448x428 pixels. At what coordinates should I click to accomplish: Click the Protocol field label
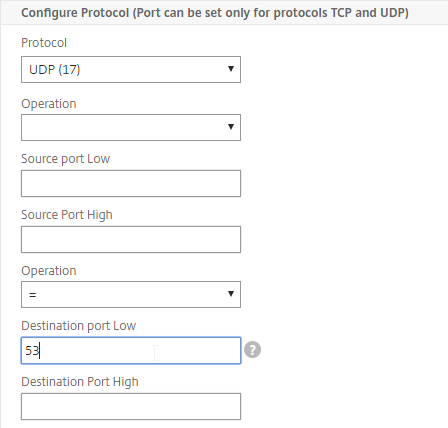tap(44, 43)
